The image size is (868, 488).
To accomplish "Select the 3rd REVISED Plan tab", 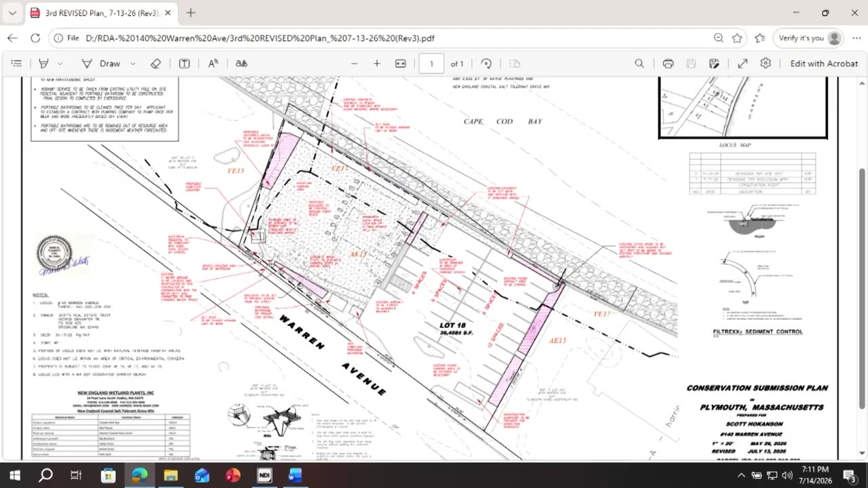I will (x=102, y=13).
